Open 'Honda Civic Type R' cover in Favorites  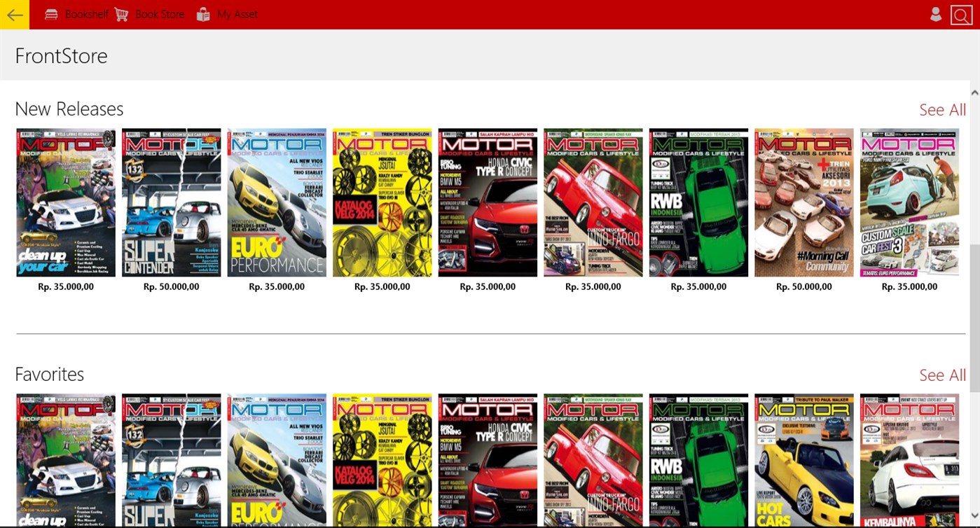(488, 461)
